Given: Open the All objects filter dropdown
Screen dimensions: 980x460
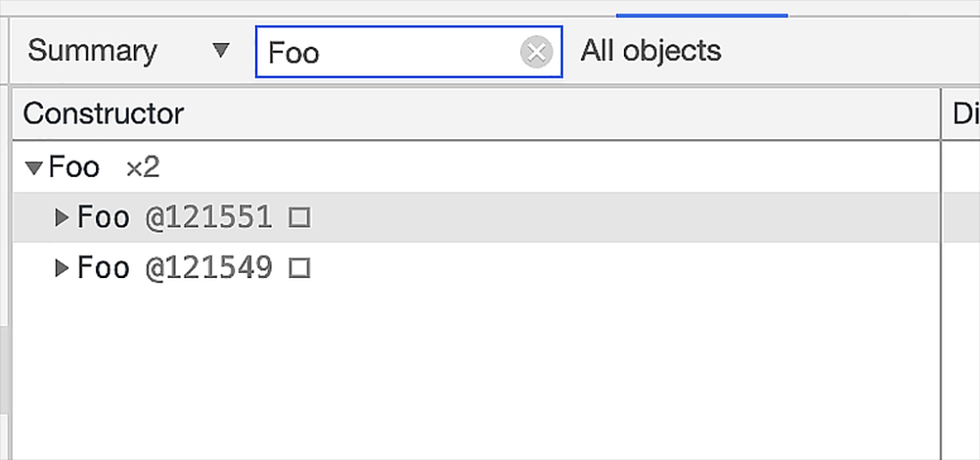Looking at the screenshot, I should coord(650,51).
